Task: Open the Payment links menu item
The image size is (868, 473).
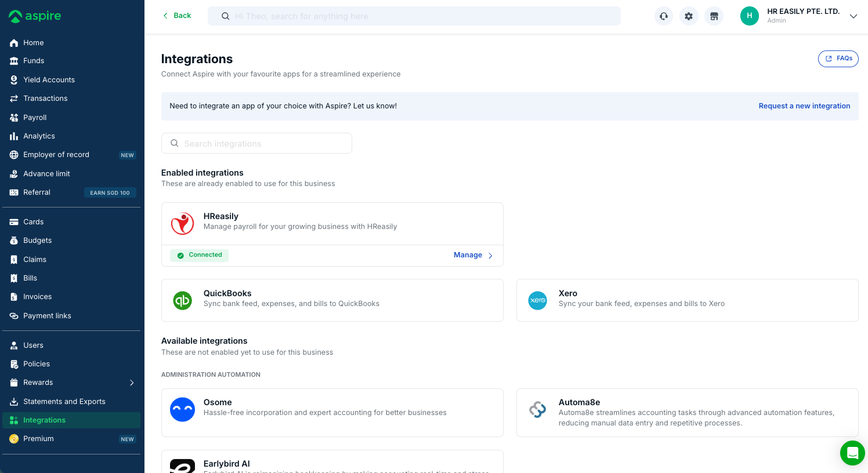Action: (71, 316)
